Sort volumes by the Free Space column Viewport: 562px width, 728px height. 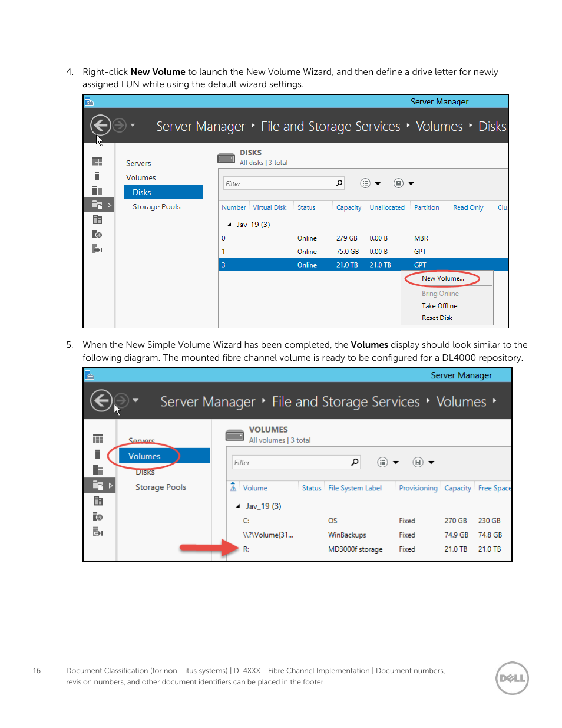click(494, 488)
